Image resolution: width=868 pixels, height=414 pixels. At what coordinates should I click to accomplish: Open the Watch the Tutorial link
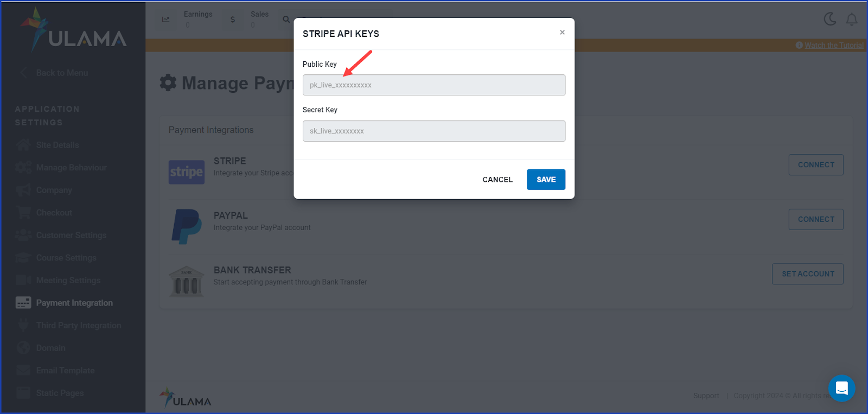(834, 46)
